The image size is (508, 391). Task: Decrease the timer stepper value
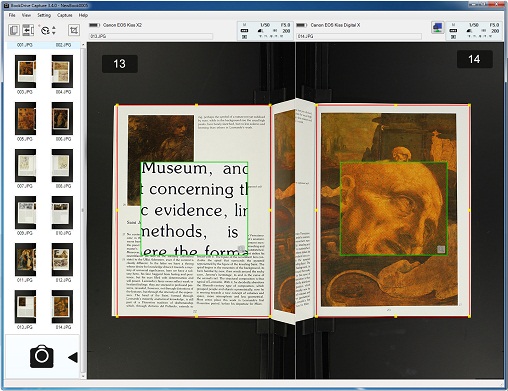(54, 33)
